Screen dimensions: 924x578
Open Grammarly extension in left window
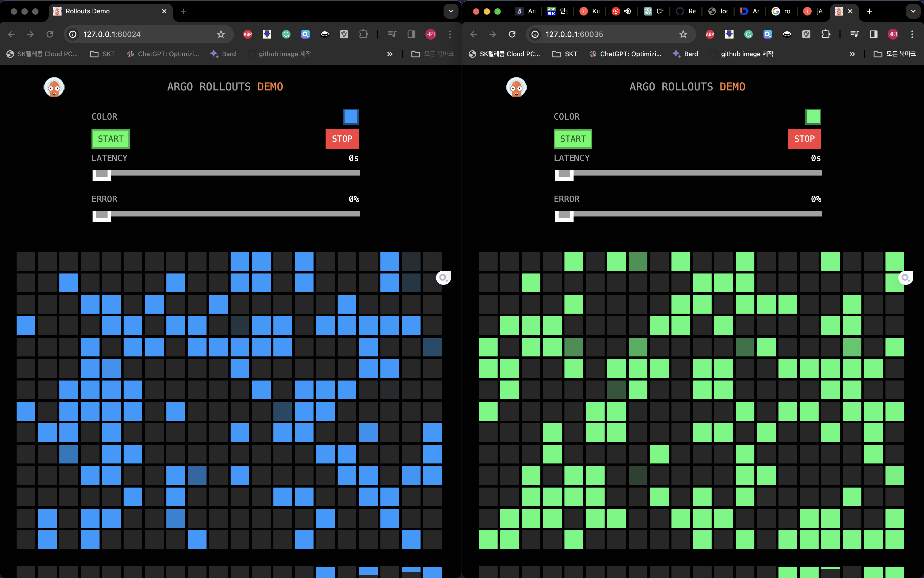[x=286, y=35]
